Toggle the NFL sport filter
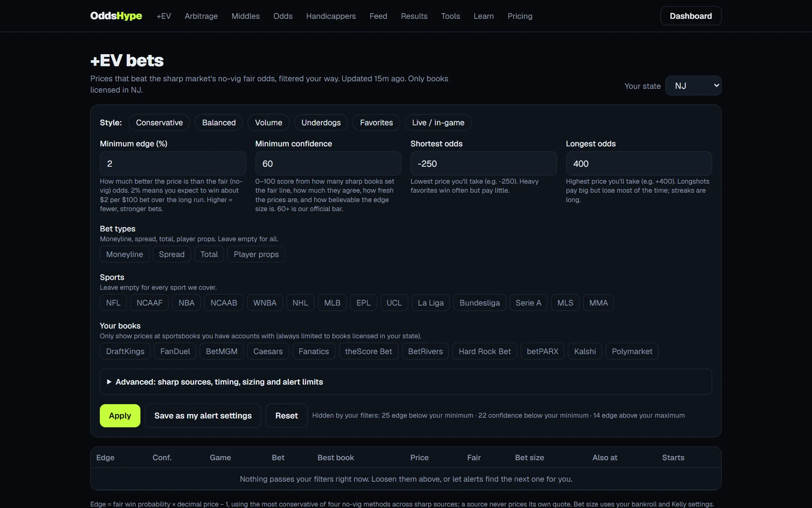 pyautogui.click(x=113, y=303)
